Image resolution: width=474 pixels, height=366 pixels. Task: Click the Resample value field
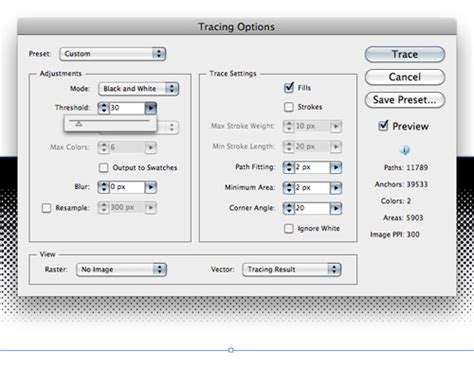pyautogui.click(x=127, y=208)
